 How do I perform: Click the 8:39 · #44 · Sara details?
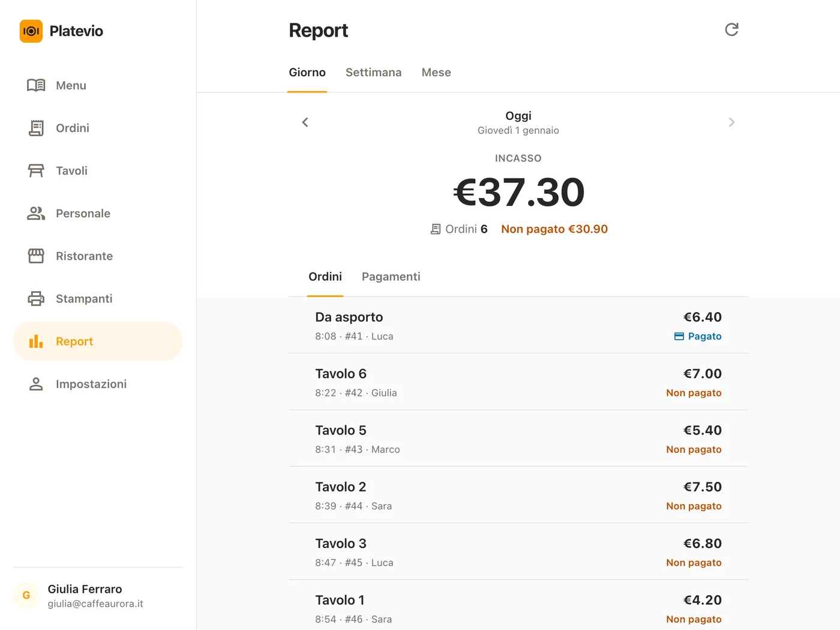click(353, 506)
